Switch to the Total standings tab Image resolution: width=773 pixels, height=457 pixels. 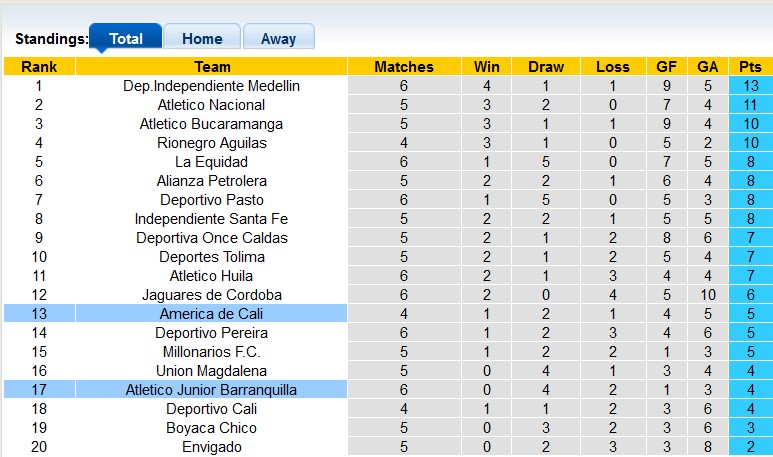coord(126,39)
